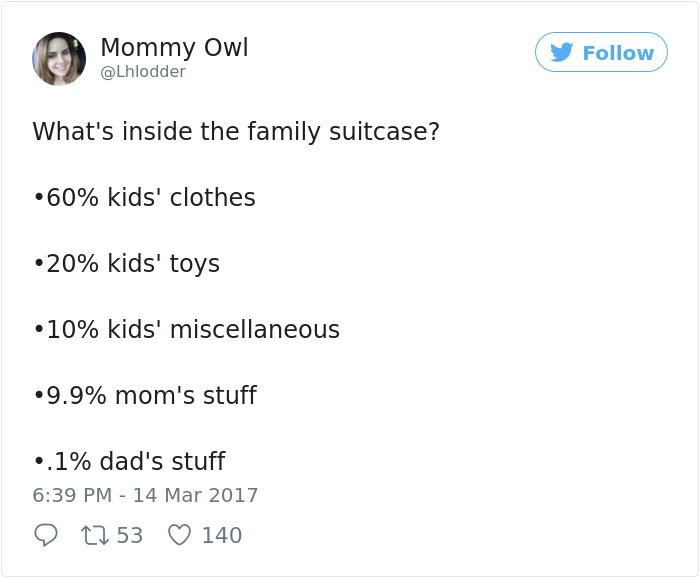Show the 53 retweets count
This screenshot has width=700, height=578.
coord(130,536)
